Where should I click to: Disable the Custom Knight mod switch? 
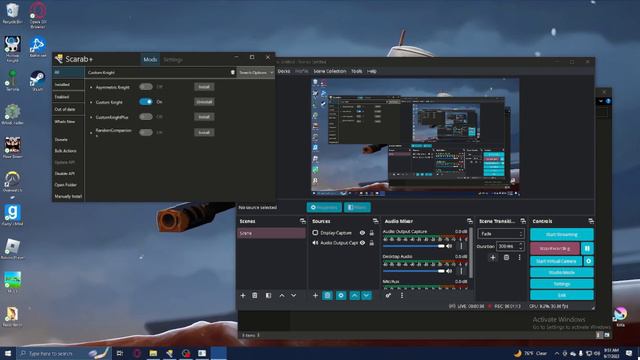click(x=146, y=102)
